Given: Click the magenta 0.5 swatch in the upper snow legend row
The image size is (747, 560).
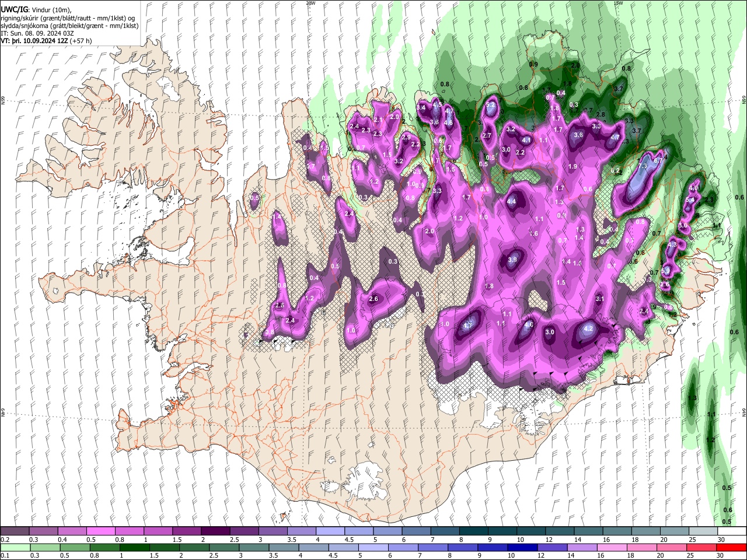Looking at the screenshot, I should point(100,531).
